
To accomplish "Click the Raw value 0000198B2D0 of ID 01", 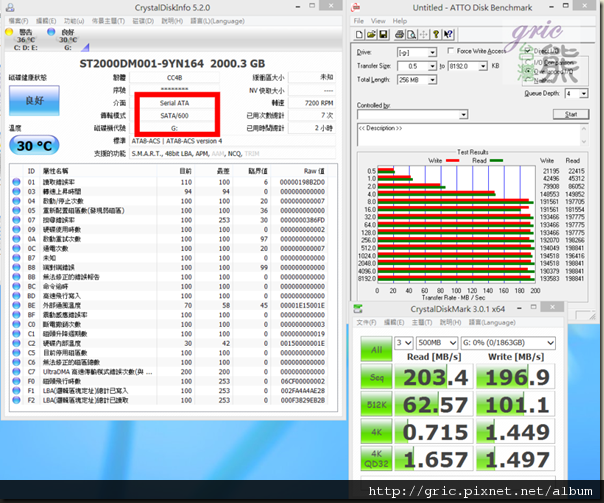I will point(302,182).
